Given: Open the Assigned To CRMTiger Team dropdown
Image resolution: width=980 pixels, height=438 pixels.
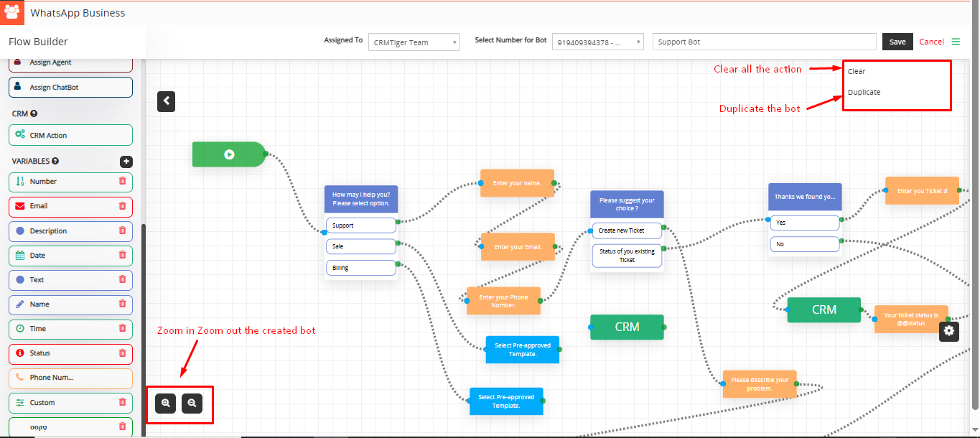Looking at the screenshot, I should (414, 42).
